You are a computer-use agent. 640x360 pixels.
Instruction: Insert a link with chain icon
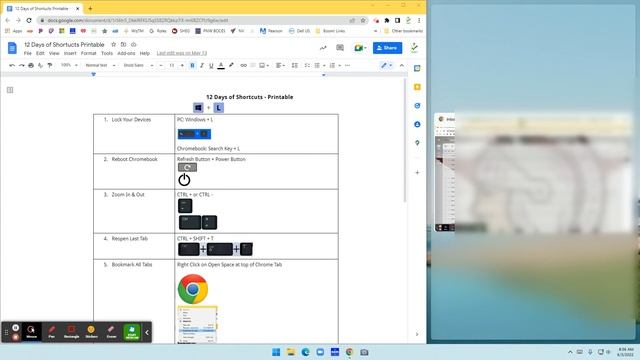point(243,65)
